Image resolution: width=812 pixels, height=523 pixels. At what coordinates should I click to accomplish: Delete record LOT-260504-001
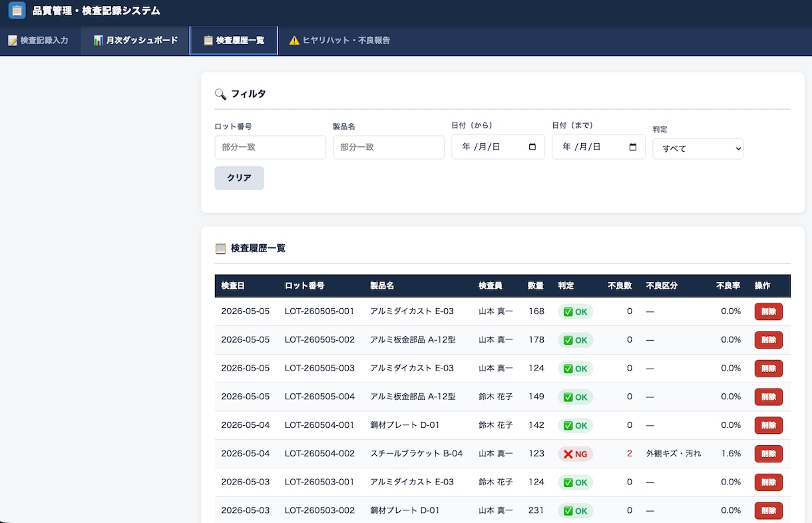(x=768, y=425)
